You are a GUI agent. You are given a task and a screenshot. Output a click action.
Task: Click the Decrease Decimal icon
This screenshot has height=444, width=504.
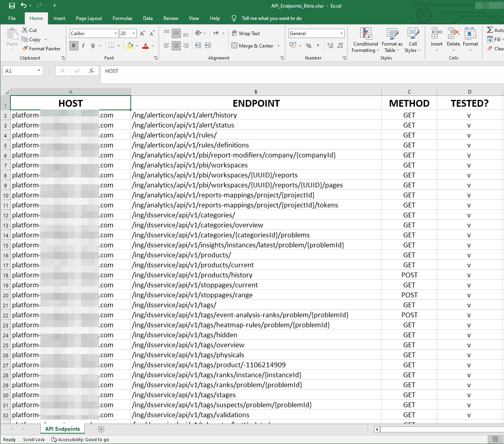pos(340,46)
